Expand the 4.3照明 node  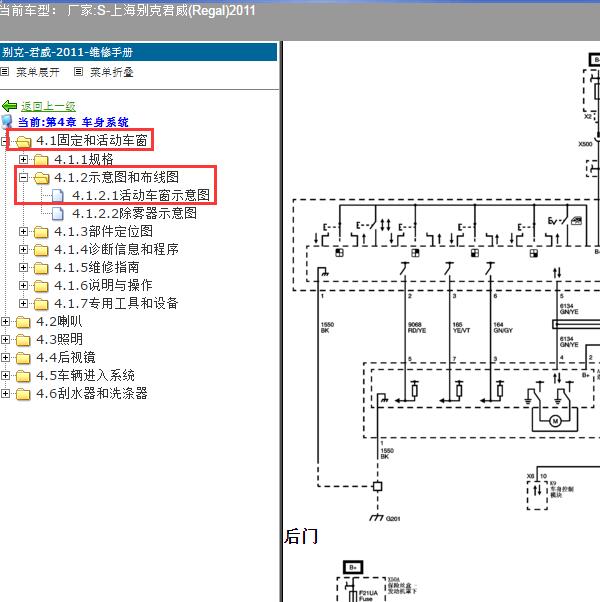click(x=5, y=339)
